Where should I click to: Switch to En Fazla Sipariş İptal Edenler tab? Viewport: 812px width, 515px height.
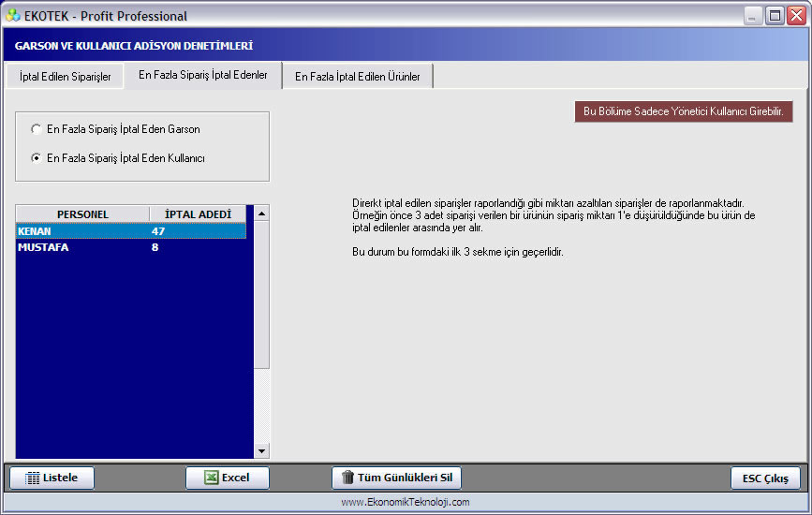click(203, 75)
